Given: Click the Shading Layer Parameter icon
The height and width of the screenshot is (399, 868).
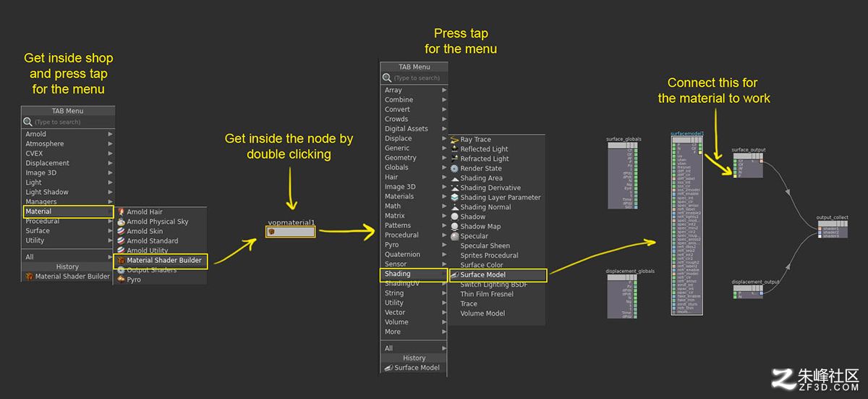Looking at the screenshot, I should click(454, 197).
